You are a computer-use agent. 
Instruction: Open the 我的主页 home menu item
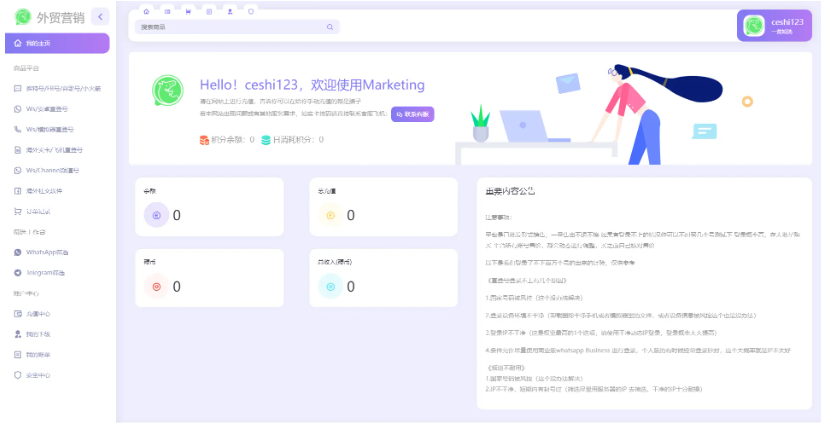click(x=57, y=43)
